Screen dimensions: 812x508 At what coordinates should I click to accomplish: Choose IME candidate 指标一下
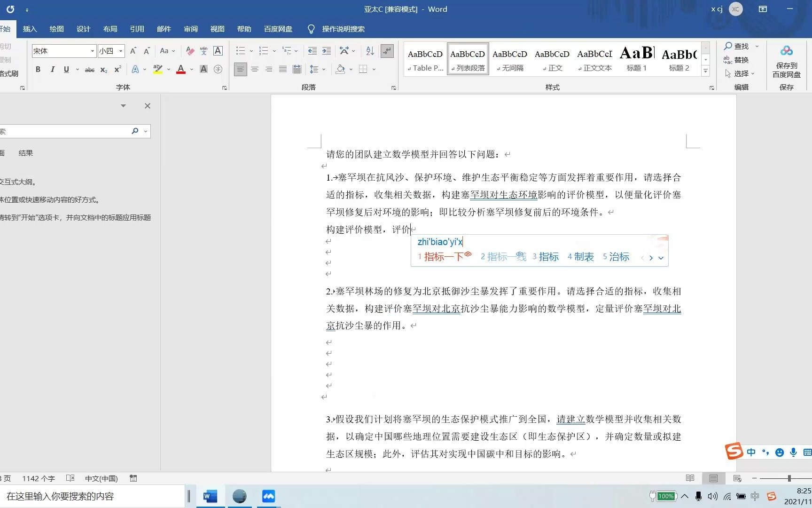(x=444, y=256)
